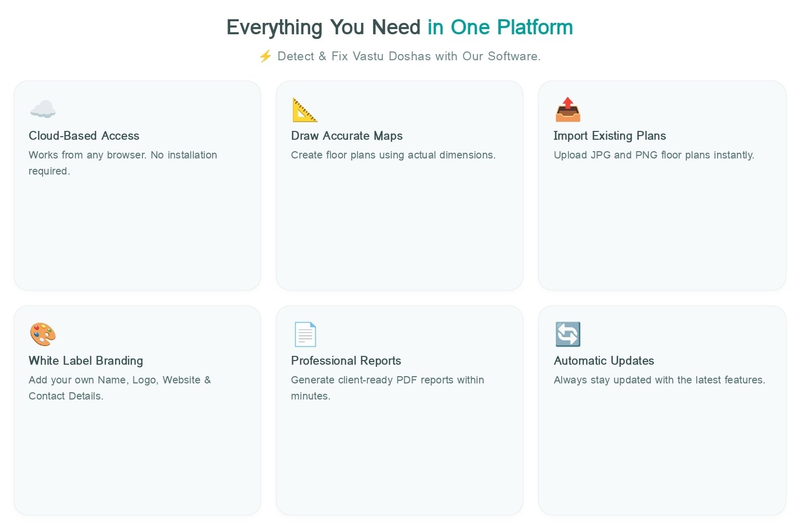Select the "Cloud-Based Access" heading
The image size is (798, 532).
pyautogui.click(x=84, y=136)
